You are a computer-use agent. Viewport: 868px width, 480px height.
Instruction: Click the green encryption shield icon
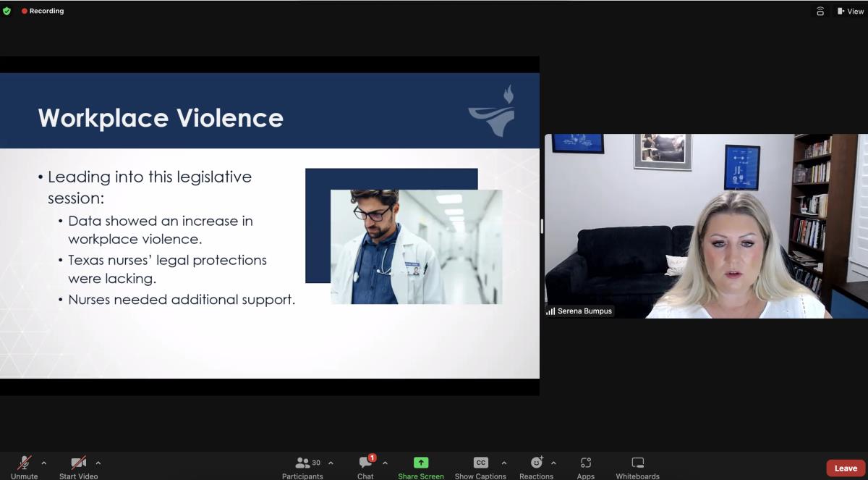point(7,11)
